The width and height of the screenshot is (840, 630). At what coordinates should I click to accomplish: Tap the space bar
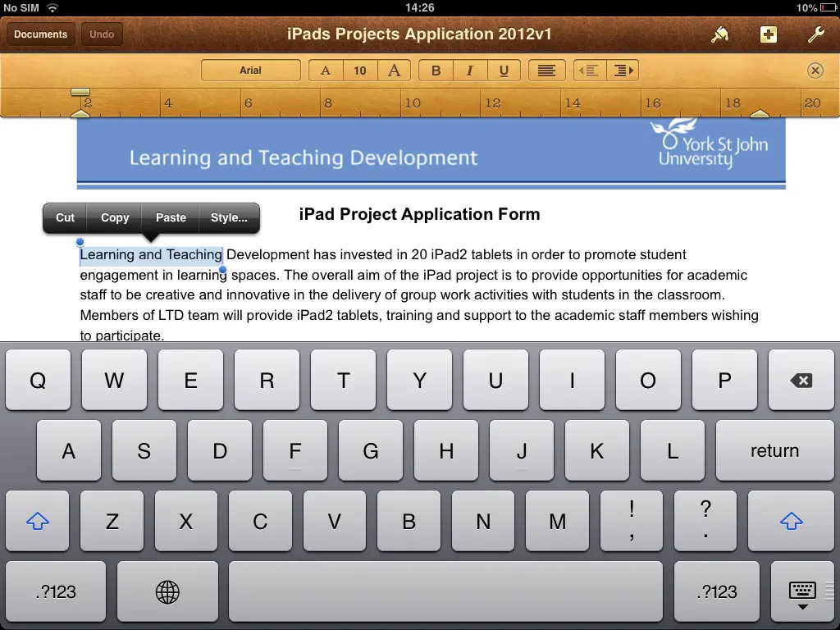445,591
